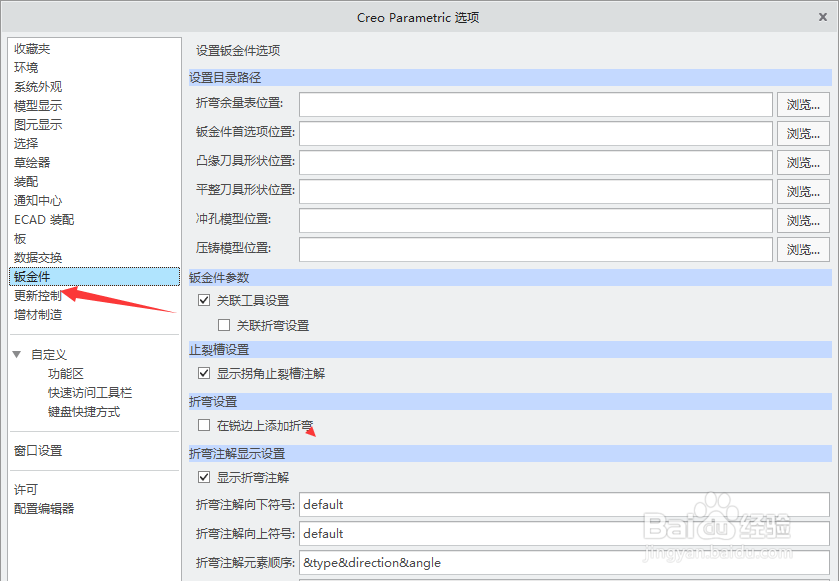Click the 冲孔模型位置 path field
Screen dimensions: 839x581
[536, 220]
